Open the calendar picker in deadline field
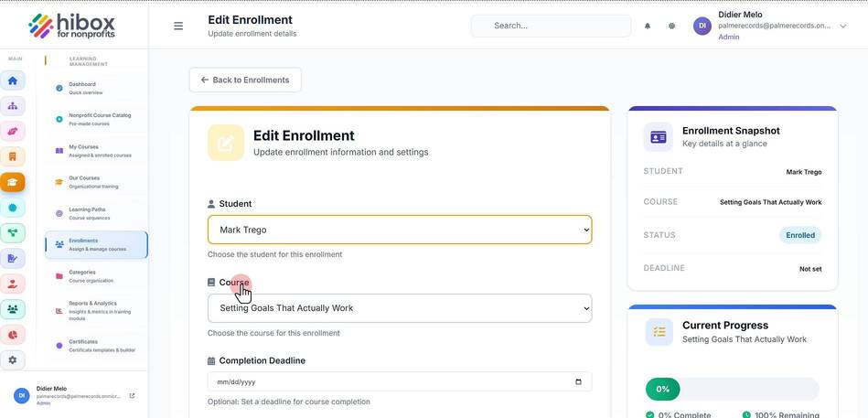Image resolution: width=868 pixels, height=418 pixels. pyautogui.click(x=578, y=382)
